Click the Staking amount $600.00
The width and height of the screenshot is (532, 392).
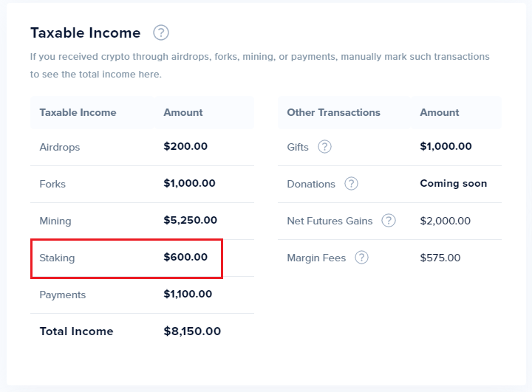click(185, 257)
